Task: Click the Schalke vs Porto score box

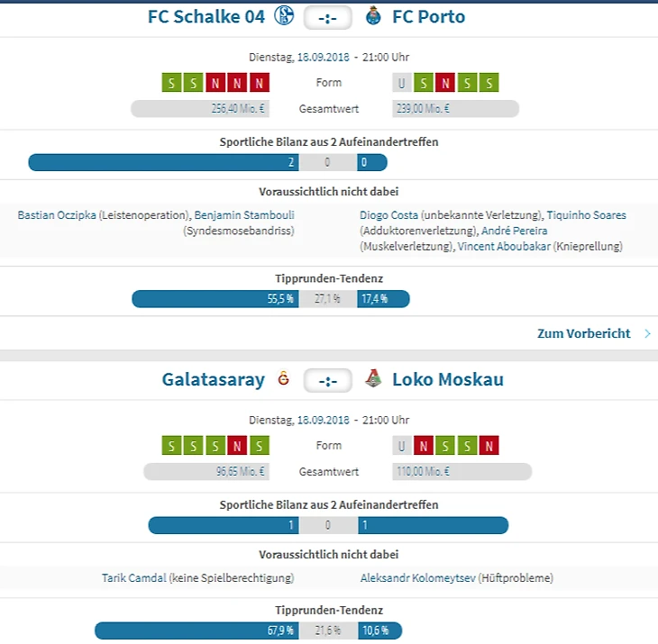Action: pyautogui.click(x=328, y=17)
